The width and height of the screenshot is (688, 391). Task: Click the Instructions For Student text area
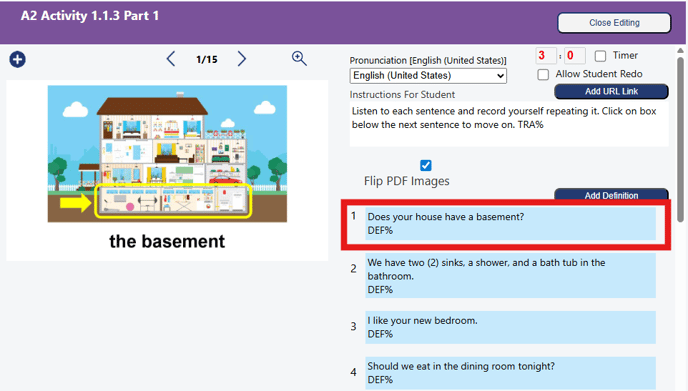(509, 124)
